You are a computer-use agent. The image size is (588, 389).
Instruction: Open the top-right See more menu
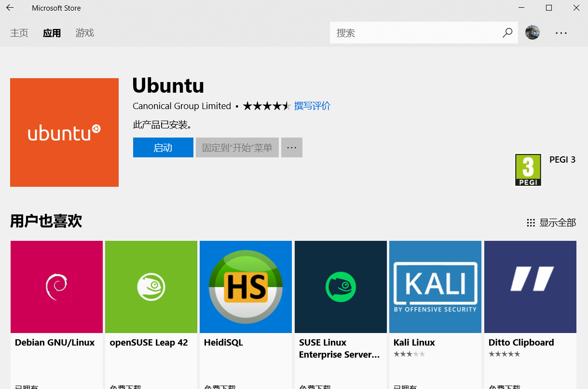pos(561,33)
